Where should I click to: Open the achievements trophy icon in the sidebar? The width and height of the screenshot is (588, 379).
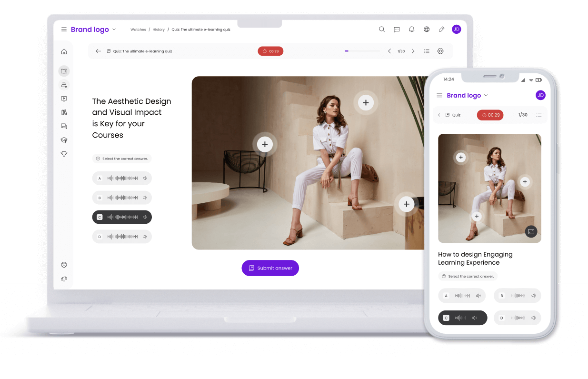64,153
